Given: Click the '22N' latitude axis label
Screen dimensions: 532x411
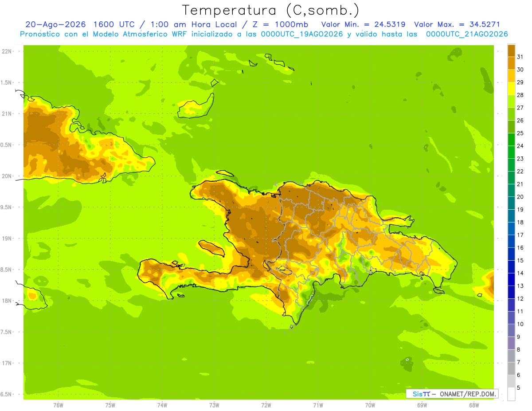Looking at the screenshot, I should tap(7, 51).
